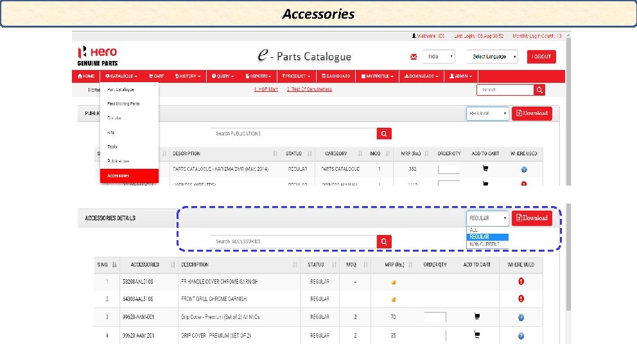Open the DASHBOARD menu item
637x364 pixels.
pos(336,76)
